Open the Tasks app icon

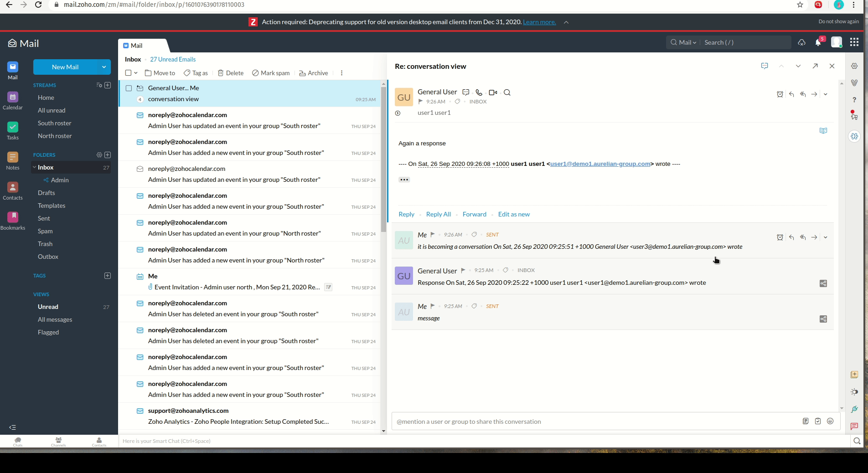coord(13,131)
